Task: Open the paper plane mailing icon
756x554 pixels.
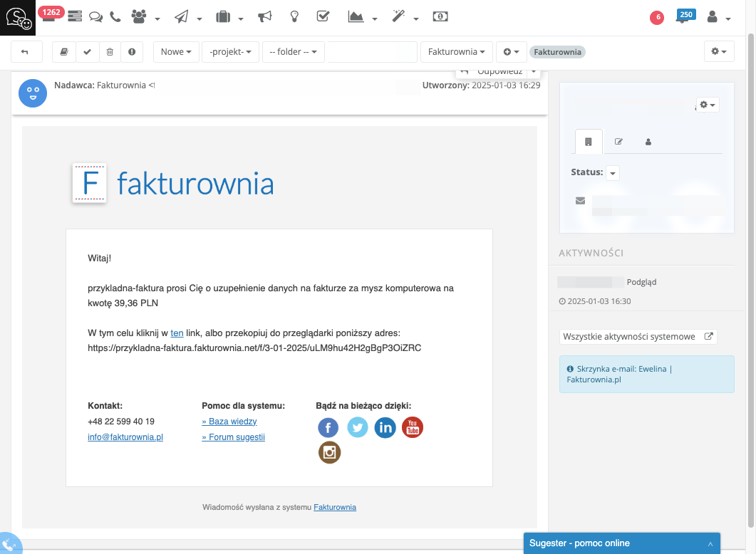Action: pyautogui.click(x=181, y=17)
